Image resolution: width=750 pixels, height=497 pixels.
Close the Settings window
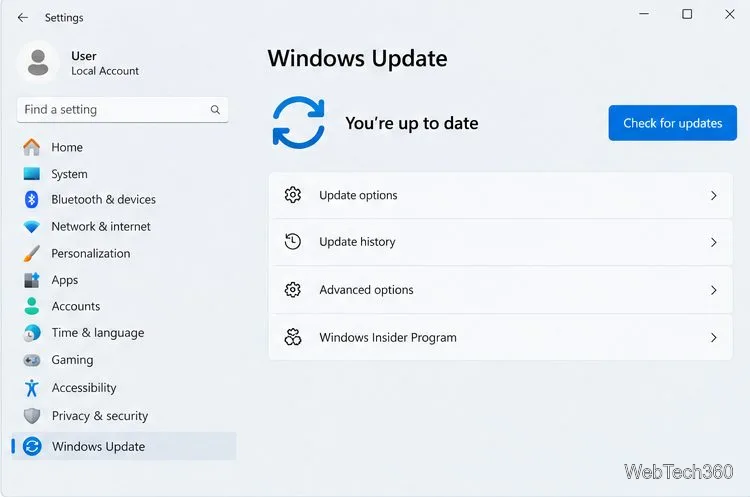pos(729,14)
